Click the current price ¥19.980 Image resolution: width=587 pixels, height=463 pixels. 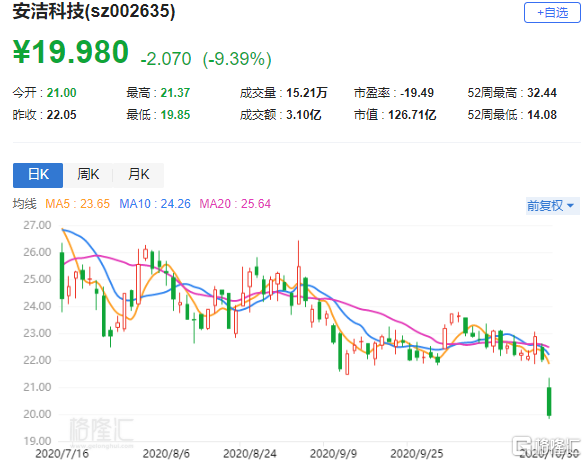pyautogui.click(x=71, y=52)
